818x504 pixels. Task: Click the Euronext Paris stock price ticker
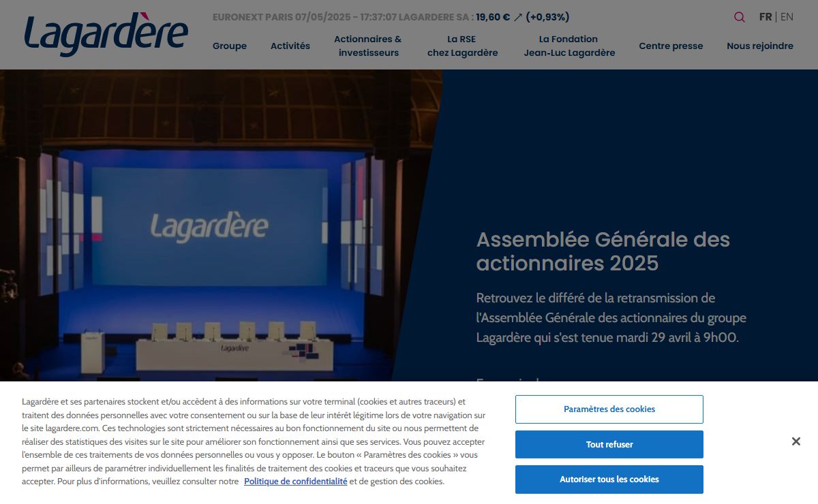pyautogui.click(x=390, y=17)
